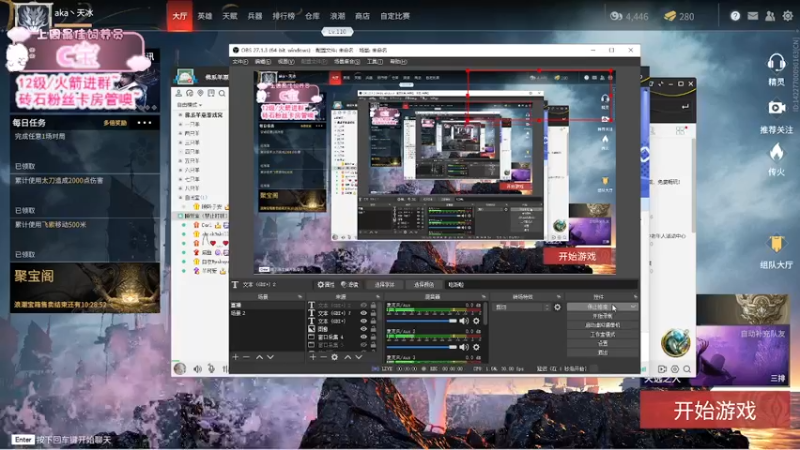This screenshot has height=450, width=800.
Task: Open OBS 帮助 menu
Action: coord(398,62)
